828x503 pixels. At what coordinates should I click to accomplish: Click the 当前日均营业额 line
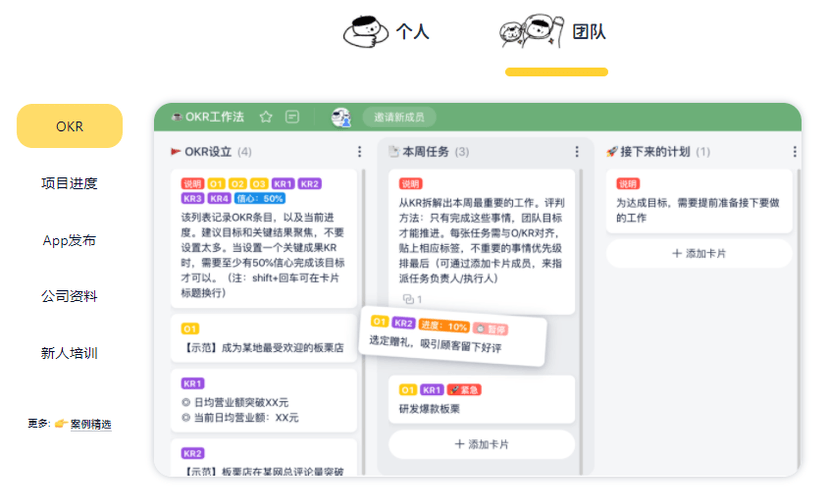[246, 417]
